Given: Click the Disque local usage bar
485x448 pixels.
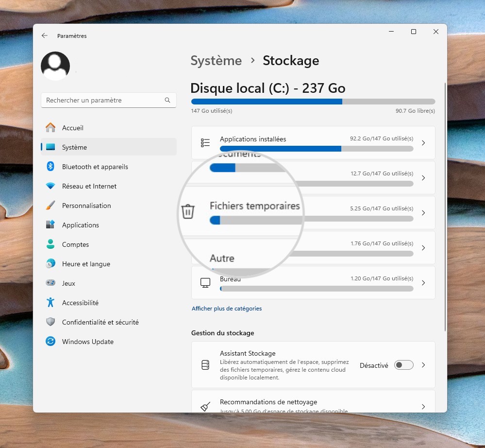Looking at the screenshot, I should pyautogui.click(x=313, y=102).
